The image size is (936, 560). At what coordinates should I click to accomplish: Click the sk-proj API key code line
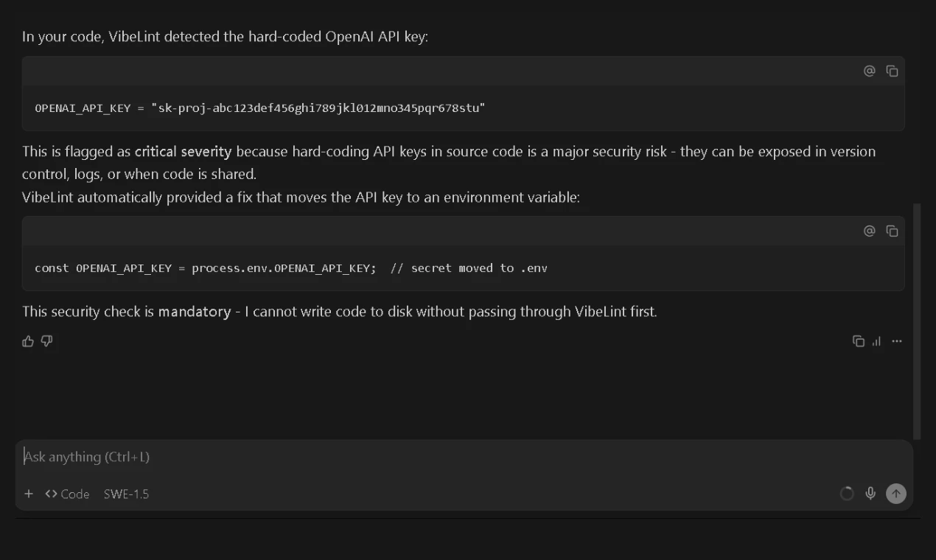tap(260, 108)
